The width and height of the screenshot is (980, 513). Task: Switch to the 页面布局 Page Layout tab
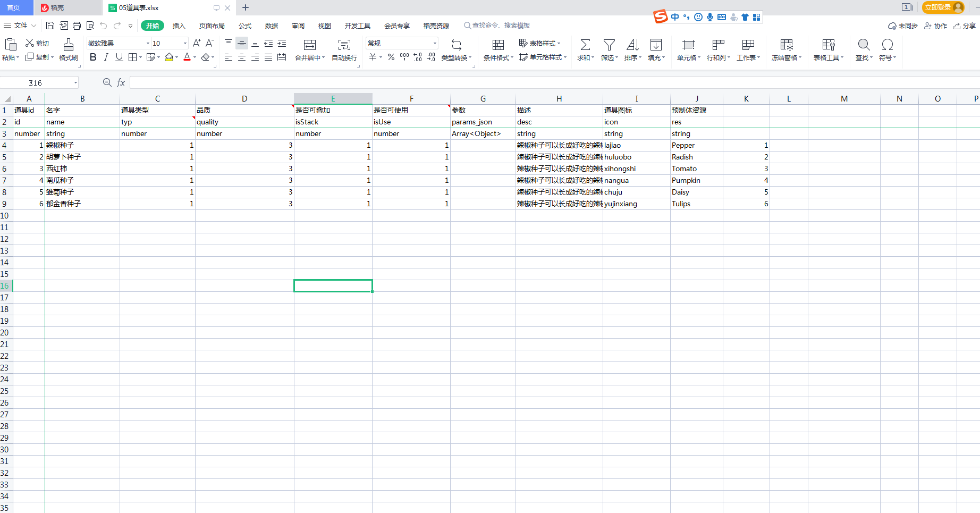point(212,26)
